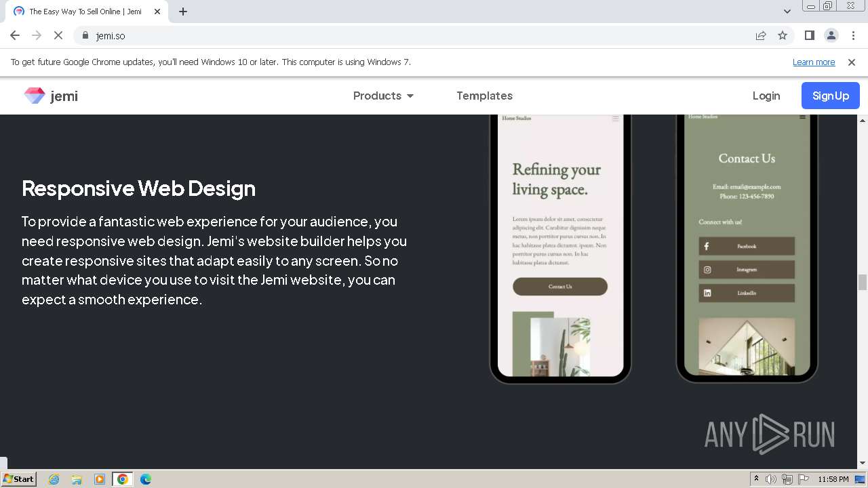868x488 pixels.
Task: Open Chrome three-dot menu
Action: 853,35
